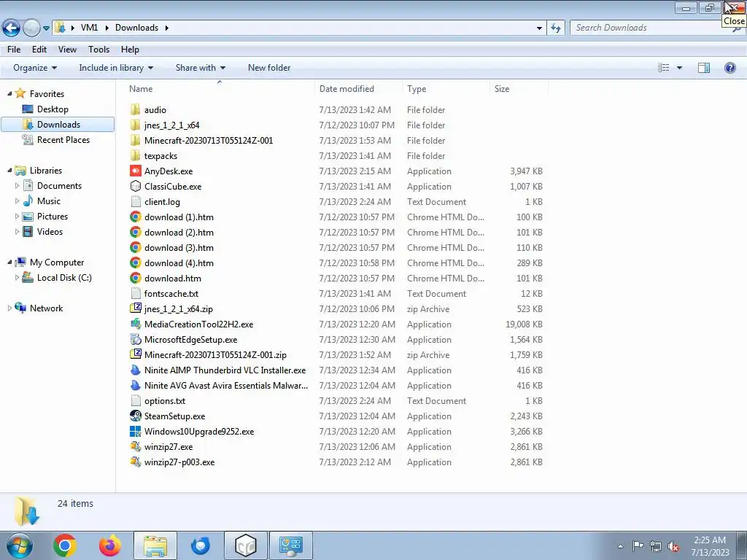Select the download (4).htm Chrome icon
Image resolution: width=747 pixels, height=560 pixels.
pos(135,262)
